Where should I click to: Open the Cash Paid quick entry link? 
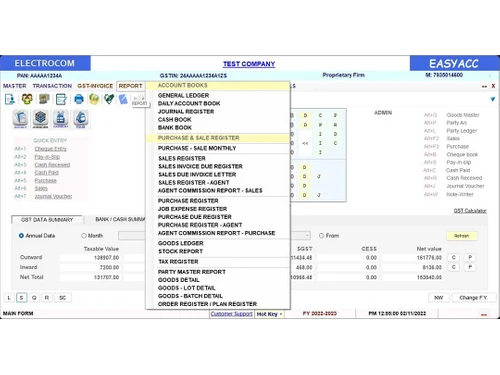point(47,172)
